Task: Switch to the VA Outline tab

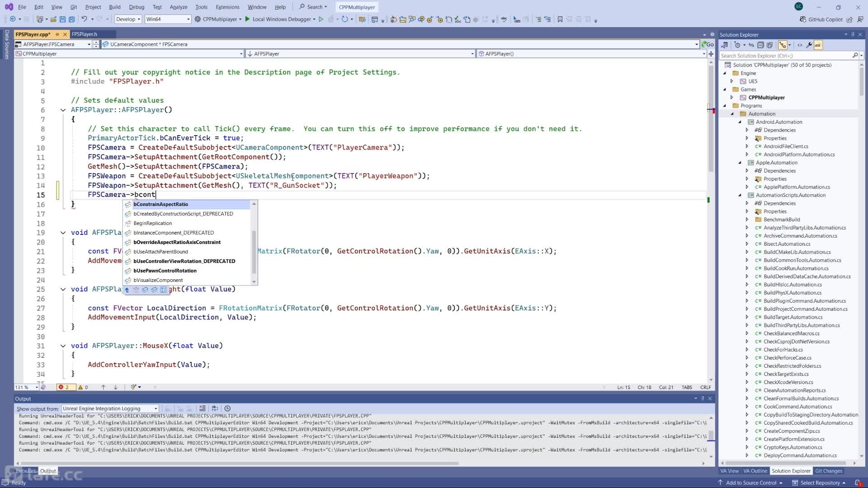Action: tap(755, 471)
